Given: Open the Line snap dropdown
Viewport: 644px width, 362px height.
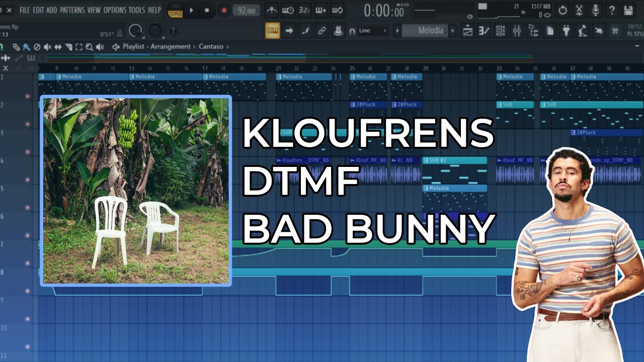Looking at the screenshot, I should coord(372,31).
